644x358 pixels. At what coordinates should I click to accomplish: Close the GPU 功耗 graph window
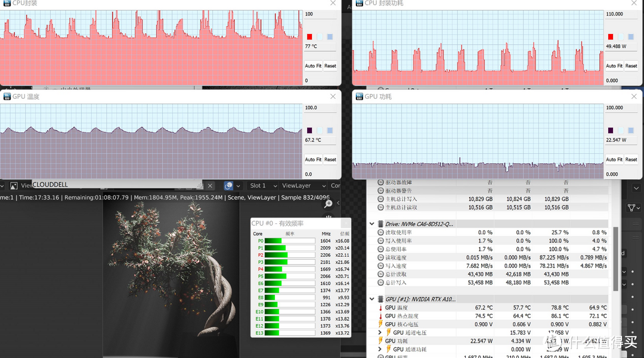tap(634, 96)
